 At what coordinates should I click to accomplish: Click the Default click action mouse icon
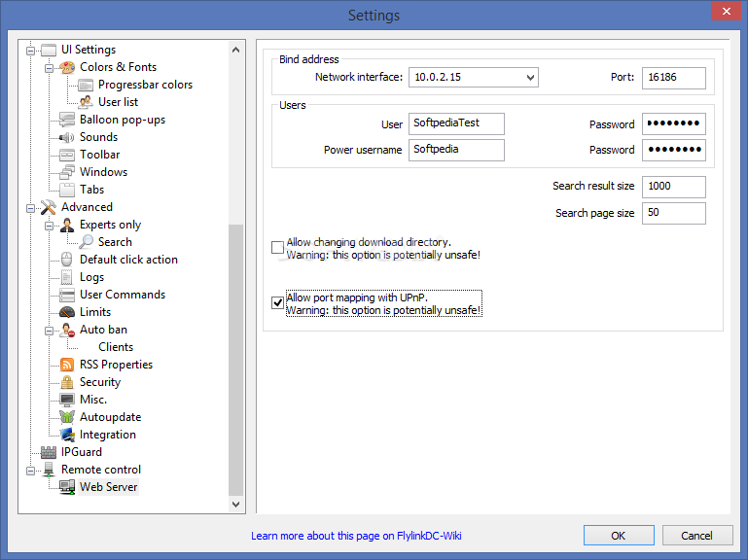(x=67, y=260)
